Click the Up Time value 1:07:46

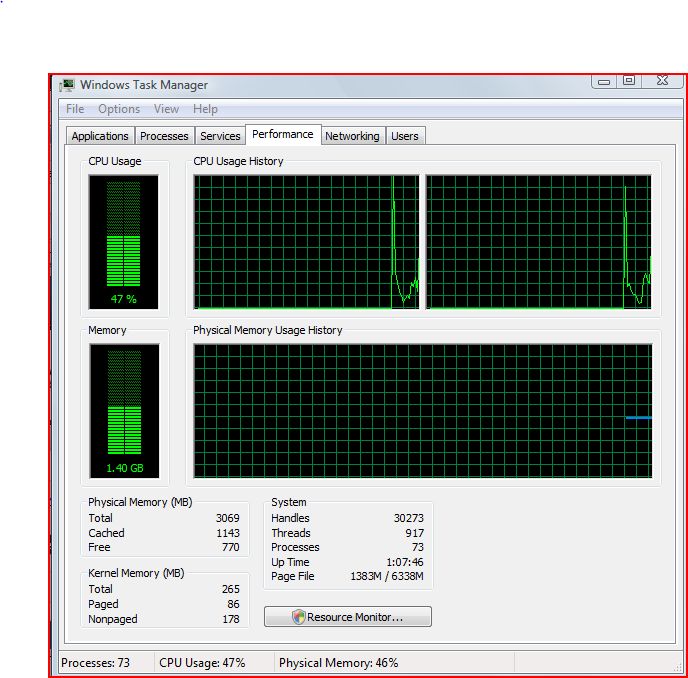click(405, 562)
